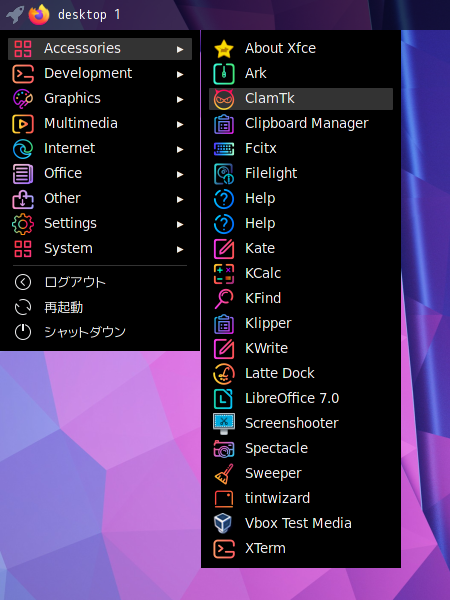The image size is (450, 600).
Task: Expand the Office submenu arrow
Action: [x=180, y=174]
